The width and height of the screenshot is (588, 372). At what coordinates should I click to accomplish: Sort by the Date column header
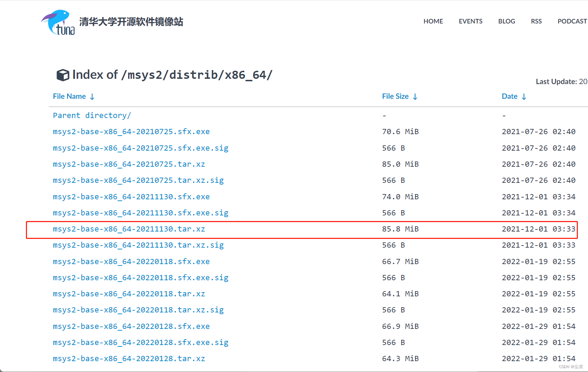(510, 96)
